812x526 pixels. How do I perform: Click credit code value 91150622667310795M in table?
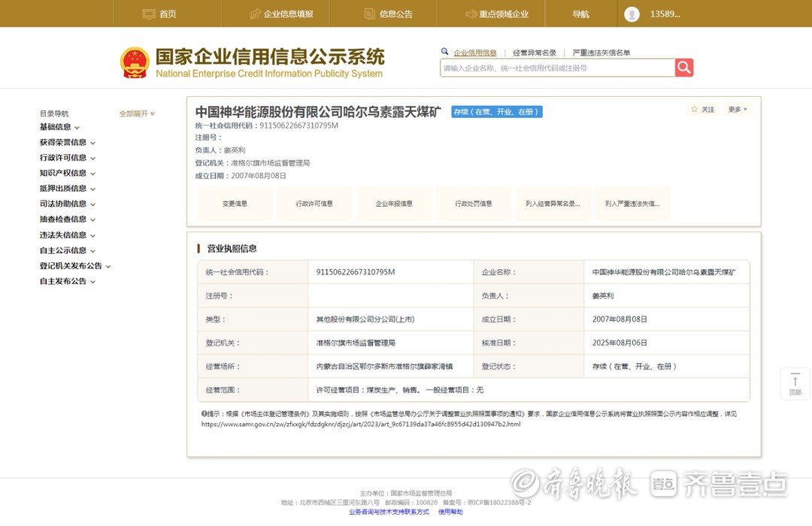pyautogui.click(x=355, y=272)
